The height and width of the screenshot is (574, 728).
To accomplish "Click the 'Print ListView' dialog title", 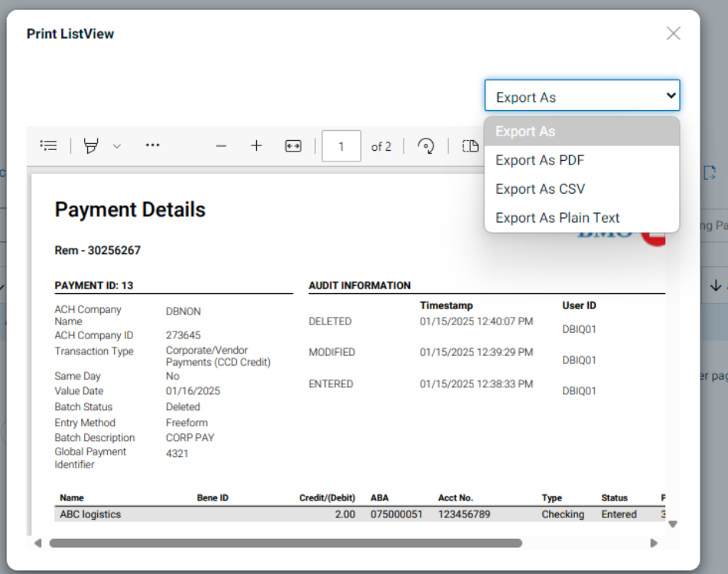I will point(70,34).
